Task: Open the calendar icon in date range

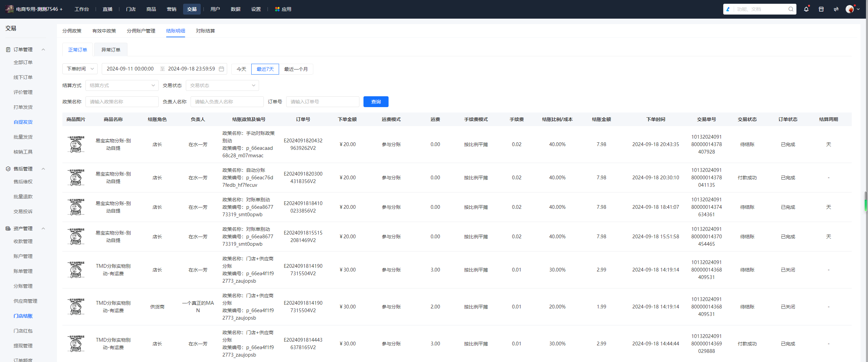Action: [x=221, y=69]
